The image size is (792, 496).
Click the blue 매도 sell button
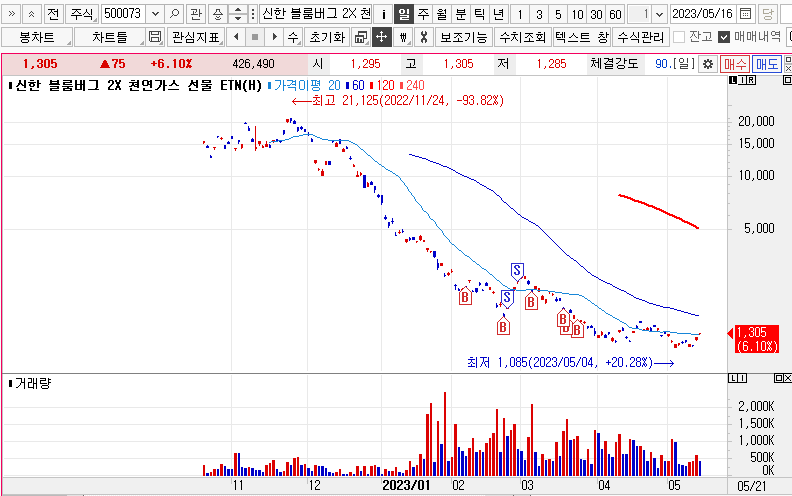point(767,64)
